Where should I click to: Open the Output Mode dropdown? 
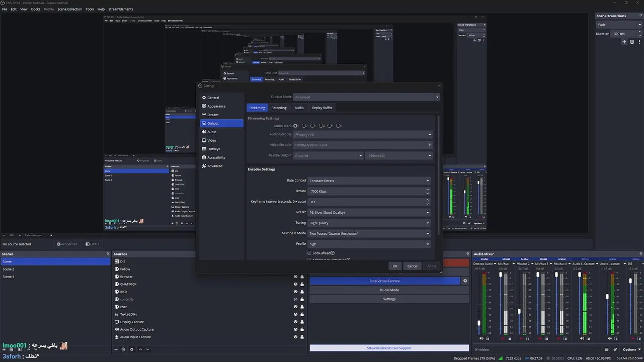[366, 97]
